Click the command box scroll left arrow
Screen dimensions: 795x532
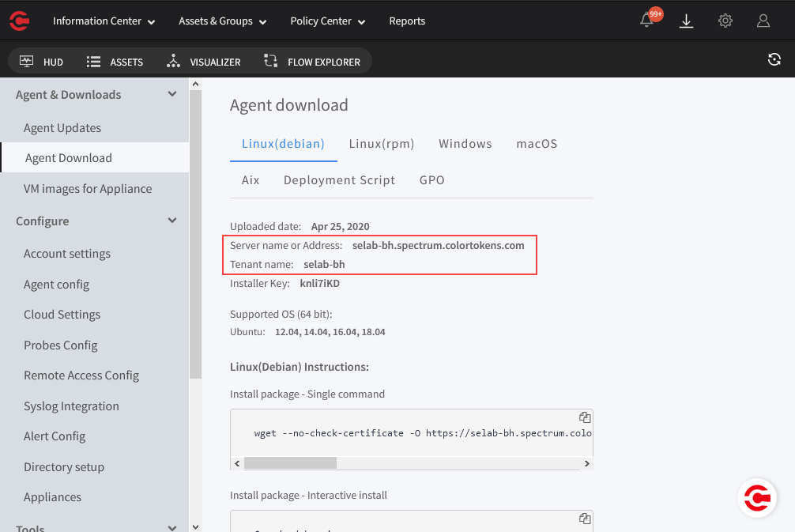(x=237, y=463)
